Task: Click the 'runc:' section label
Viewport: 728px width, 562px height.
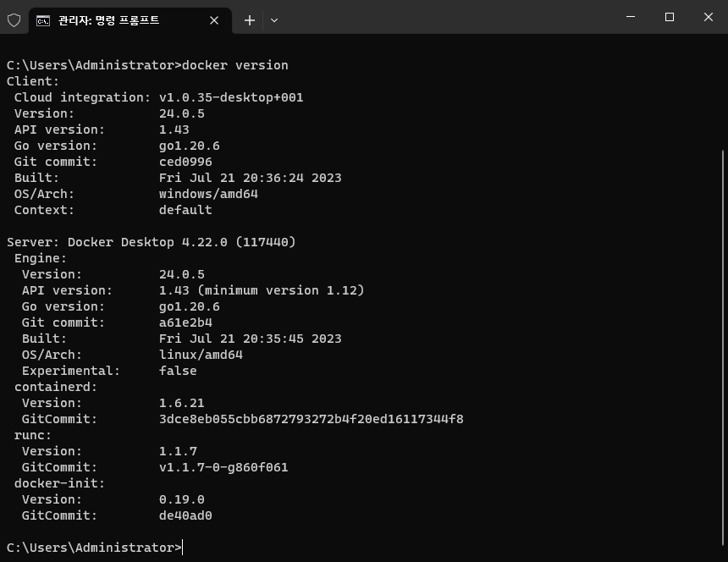Action: click(x=33, y=435)
